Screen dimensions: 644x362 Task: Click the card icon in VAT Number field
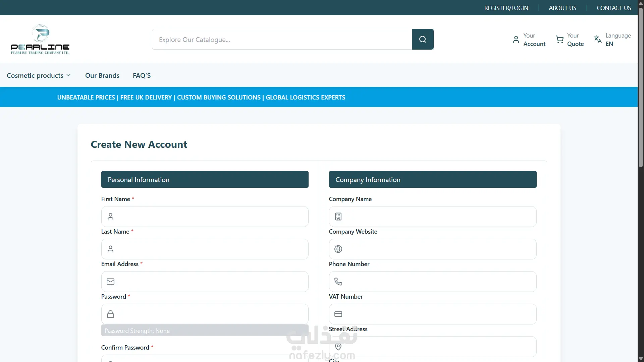pyautogui.click(x=338, y=314)
